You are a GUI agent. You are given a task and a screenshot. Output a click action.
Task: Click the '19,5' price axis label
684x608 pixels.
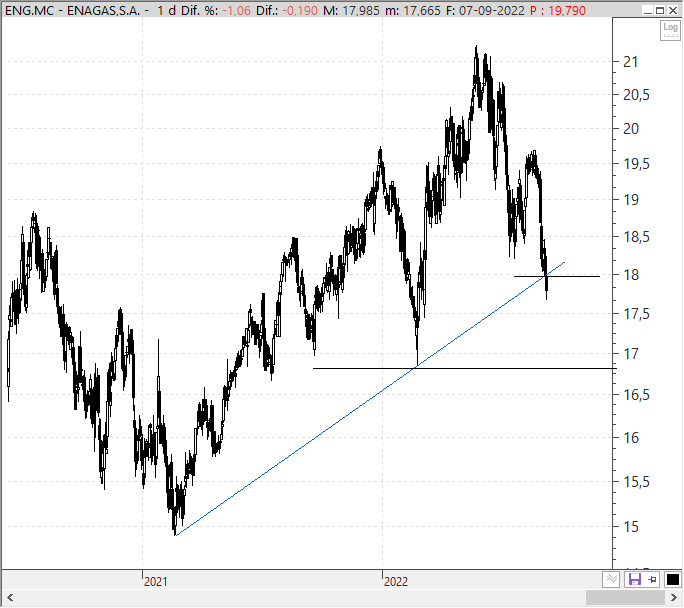click(636, 164)
